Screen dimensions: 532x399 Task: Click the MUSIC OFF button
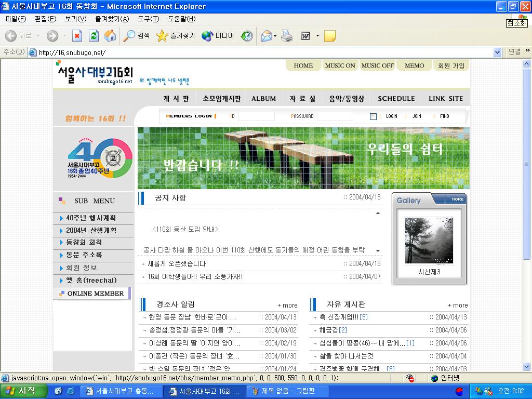tap(377, 65)
